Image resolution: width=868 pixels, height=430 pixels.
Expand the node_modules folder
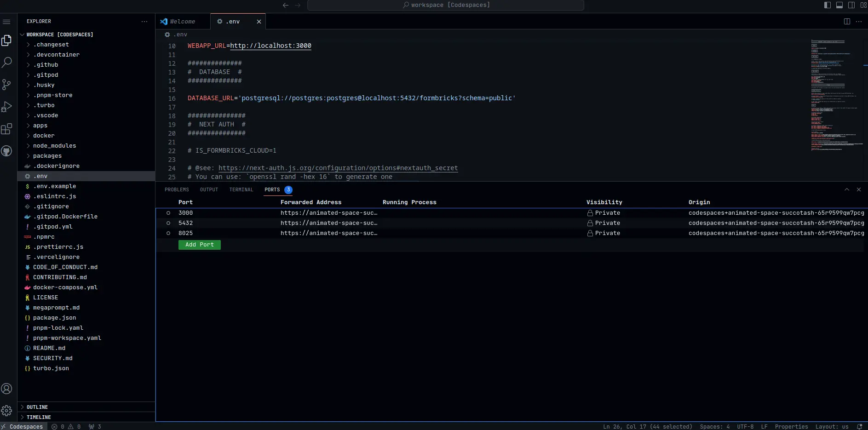coord(54,146)
